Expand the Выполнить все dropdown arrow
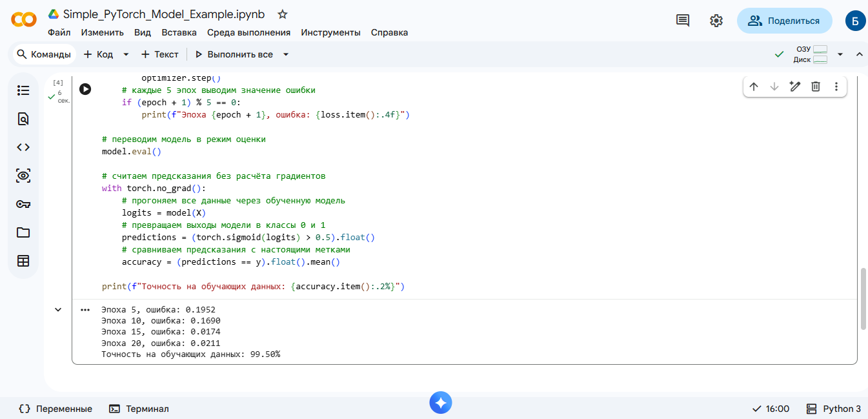Viewport: 868px width, 419px height. point(286,54)
